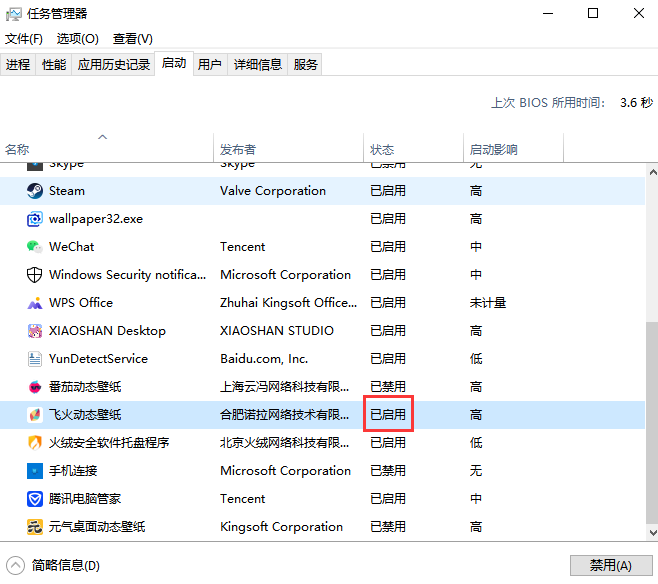
Task: Collapse to 简略信息 with the arrow icon
Action: [x=16, y=566]
